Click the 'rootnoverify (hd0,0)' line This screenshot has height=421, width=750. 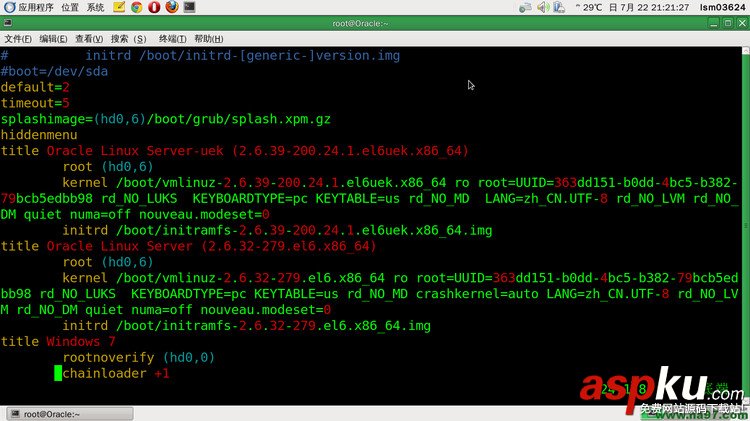coord(139,357)
